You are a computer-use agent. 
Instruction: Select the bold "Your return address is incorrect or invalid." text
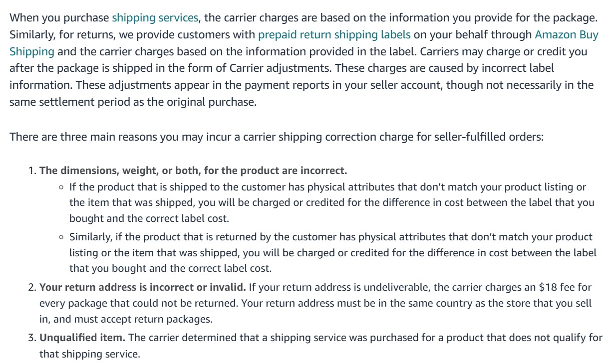point(143,288)
